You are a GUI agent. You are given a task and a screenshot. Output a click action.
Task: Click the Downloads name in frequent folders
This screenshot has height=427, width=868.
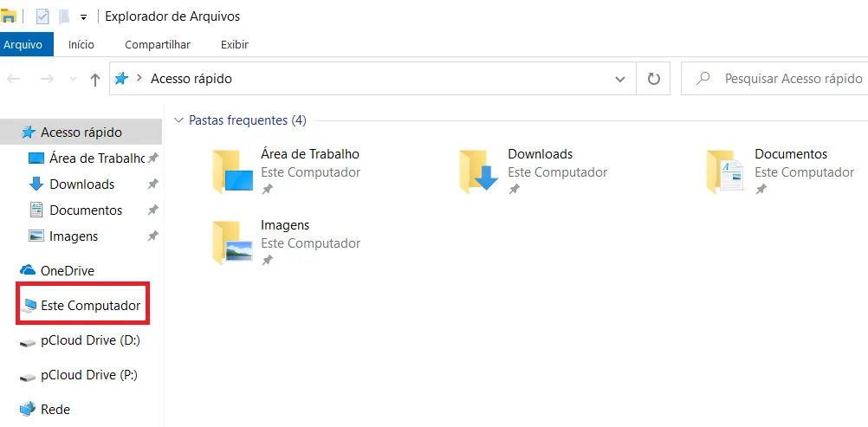pos(541,154)
